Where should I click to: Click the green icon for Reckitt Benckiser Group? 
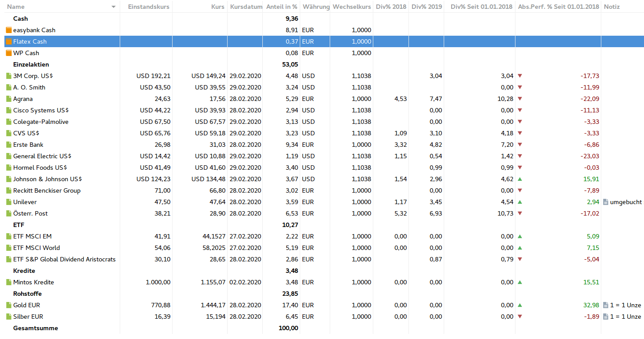[9, 190]
